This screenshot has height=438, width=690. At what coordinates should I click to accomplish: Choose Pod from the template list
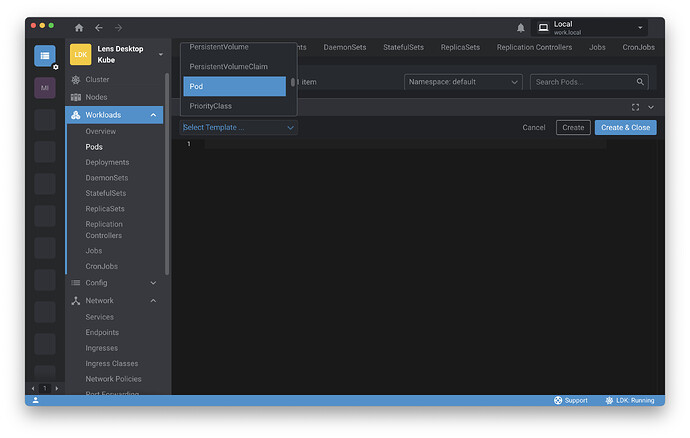click(235, 86)
